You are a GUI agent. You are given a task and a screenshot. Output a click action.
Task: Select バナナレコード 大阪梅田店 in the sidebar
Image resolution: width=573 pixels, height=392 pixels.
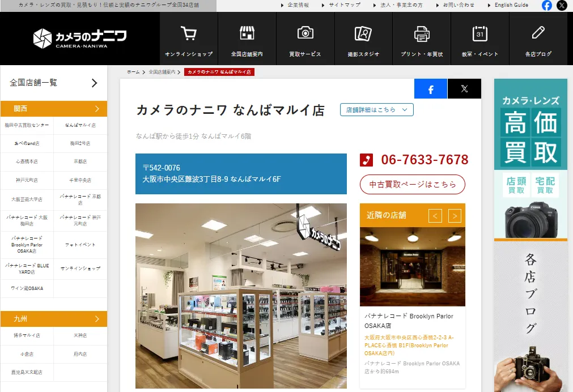click(x=27, y=221)
